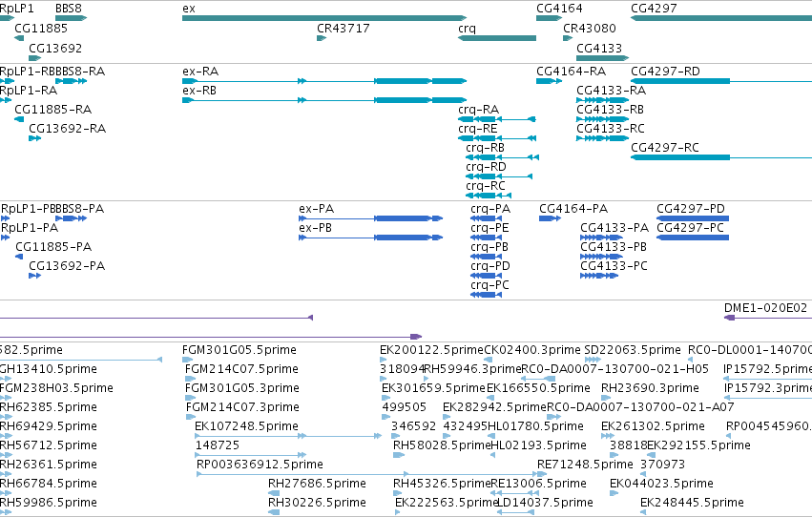Click the CG11885-RA transcript label
This screenshot has width=812, height=517.
[x=52, y=110]
